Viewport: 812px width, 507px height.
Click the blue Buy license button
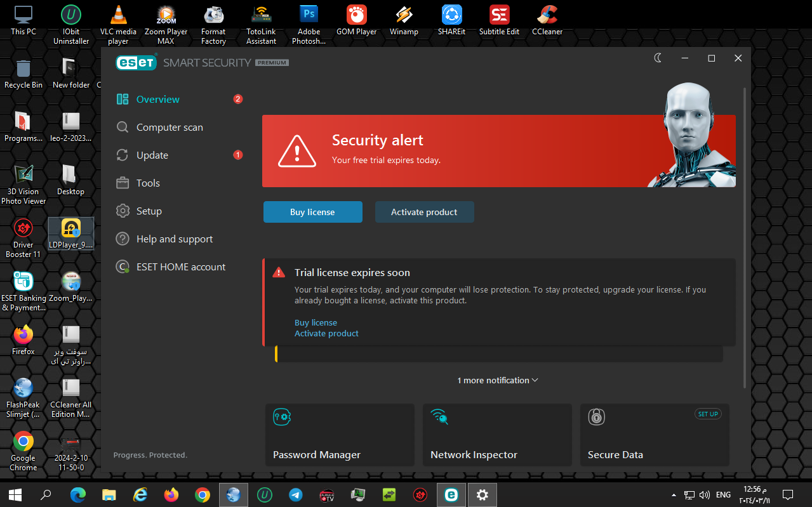tap(313, 212)
